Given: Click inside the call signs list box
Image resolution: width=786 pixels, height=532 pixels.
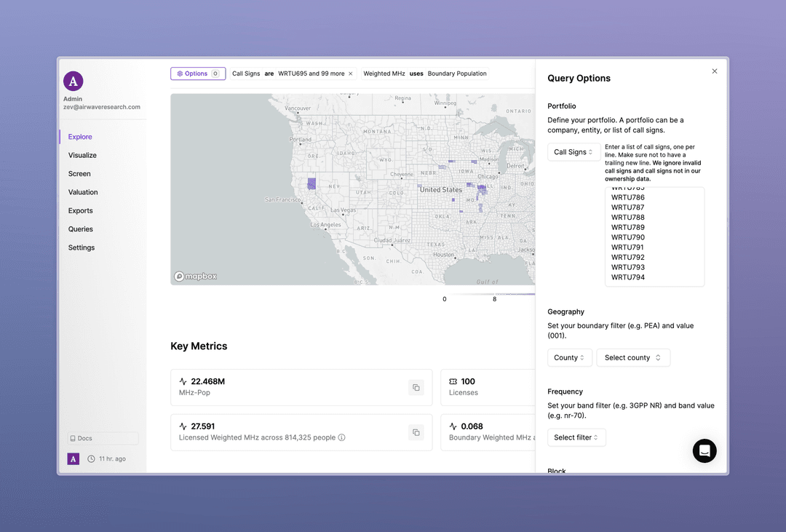Looking at the screenshot, I should tap(654, 237).
